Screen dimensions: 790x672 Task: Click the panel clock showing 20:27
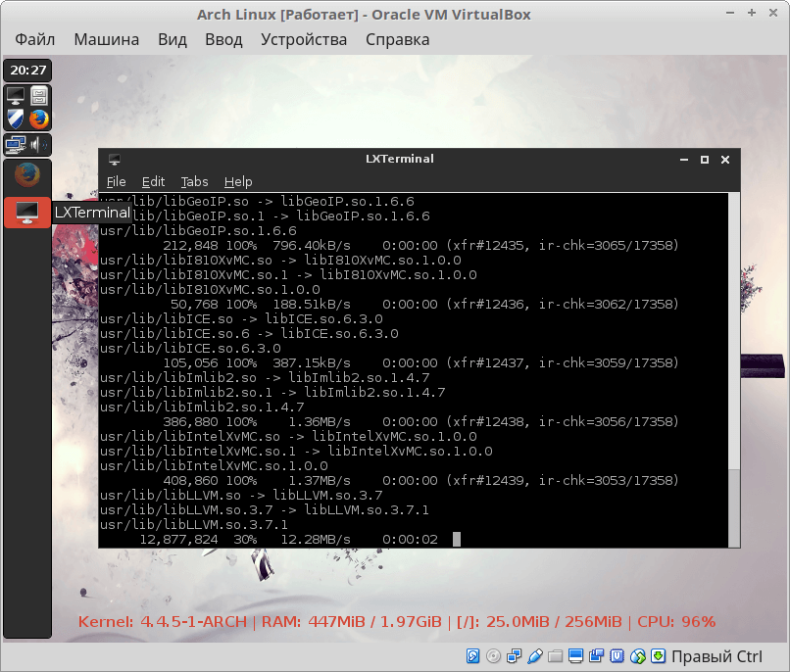[x=27, y=71]
